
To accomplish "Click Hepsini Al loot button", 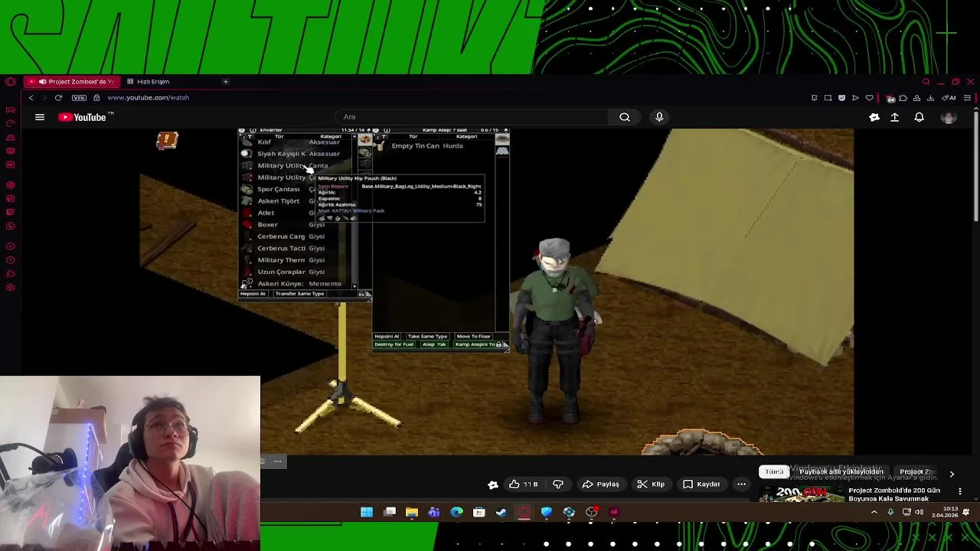I will pyautogui.click(x=387, y=337).
